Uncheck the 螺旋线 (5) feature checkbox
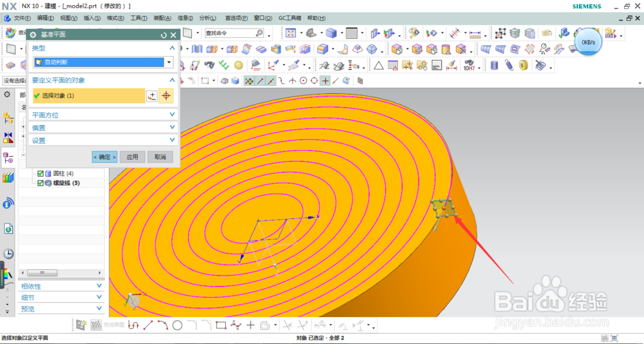 click(40, 183)
